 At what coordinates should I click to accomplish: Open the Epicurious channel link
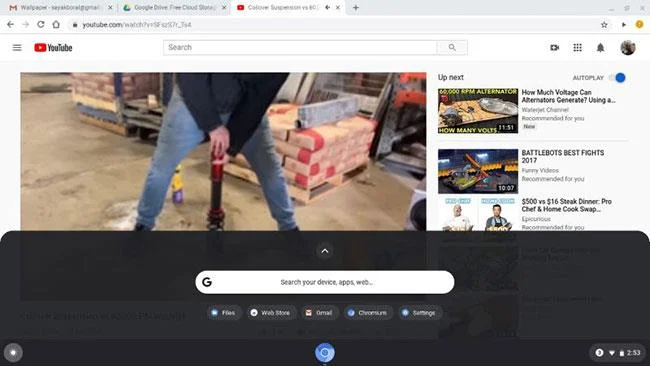[536, 219]
